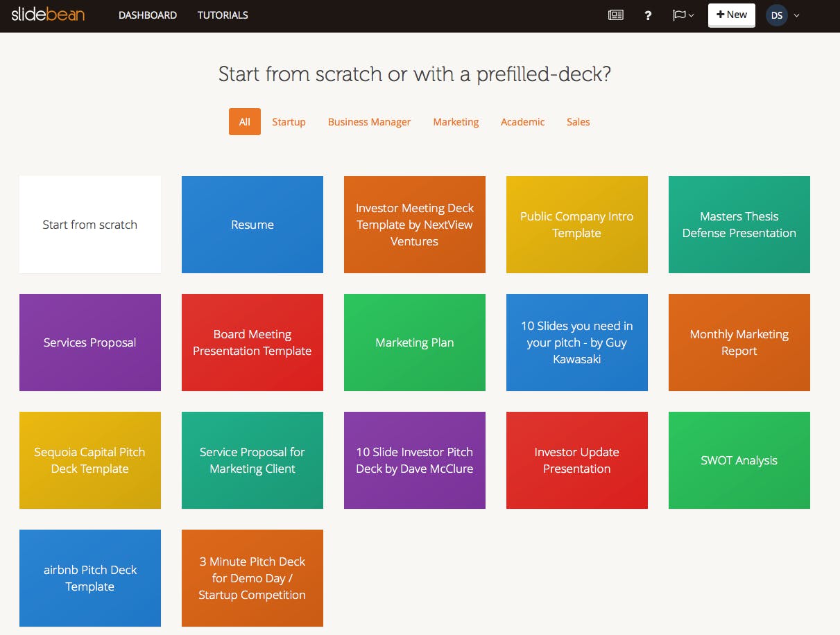Click the DS user avatar
Viewport: 840px width, 635px height.
(x=777, y=15)
